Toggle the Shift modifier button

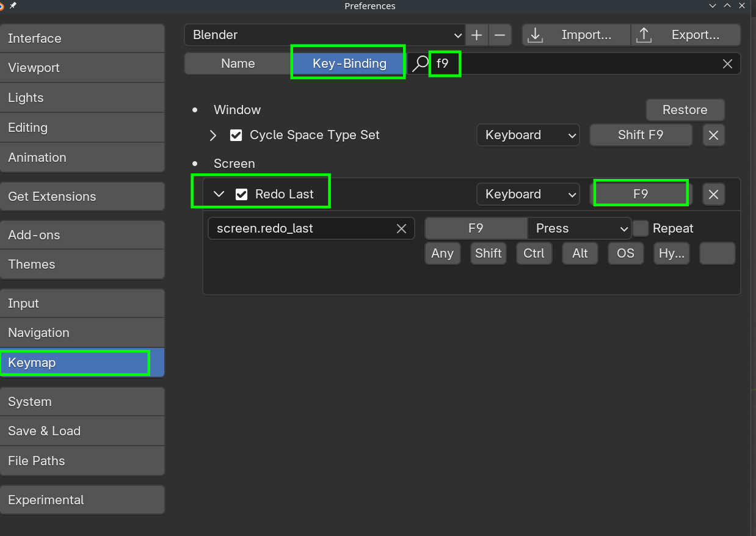(x=489, y=253)
